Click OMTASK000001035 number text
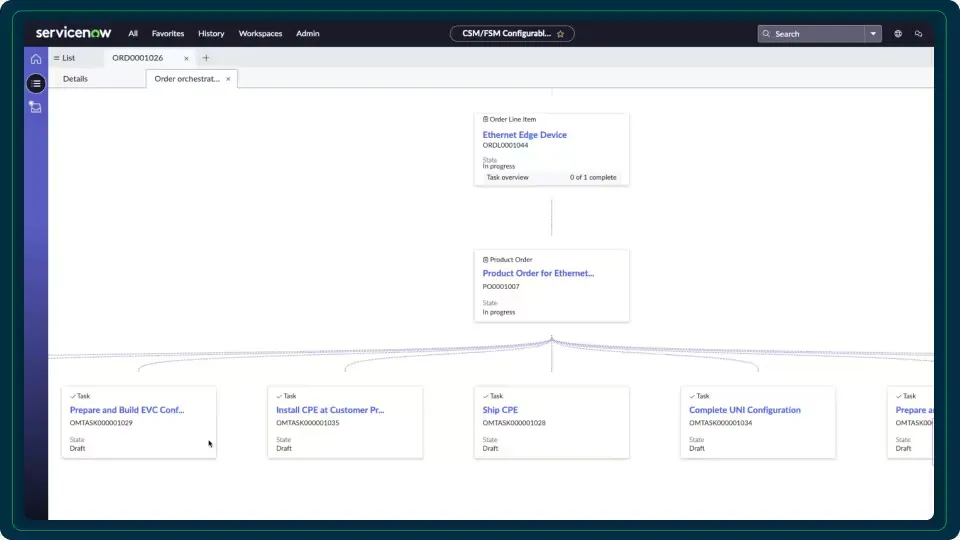960x540 pixels. click(307, 423)
